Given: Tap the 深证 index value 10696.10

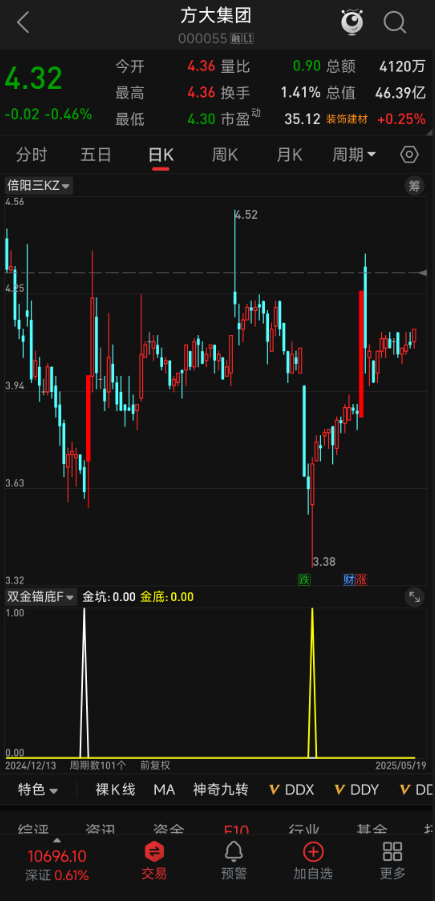Looking at the screenshot, I should coord(57,856).
